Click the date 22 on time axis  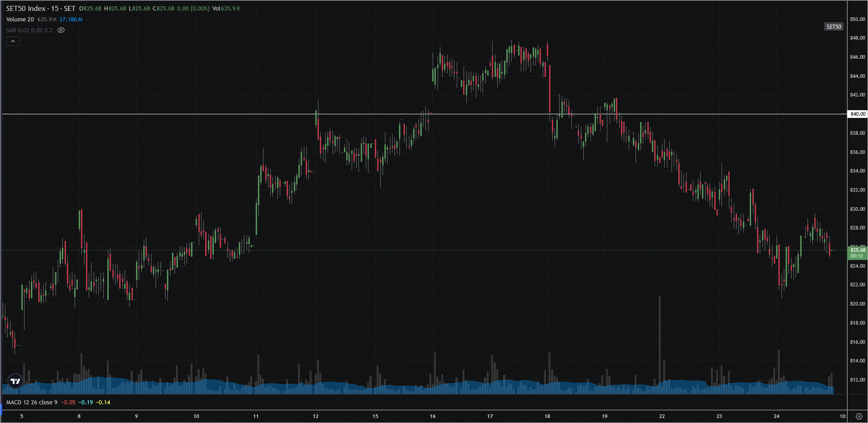[662, 416]
